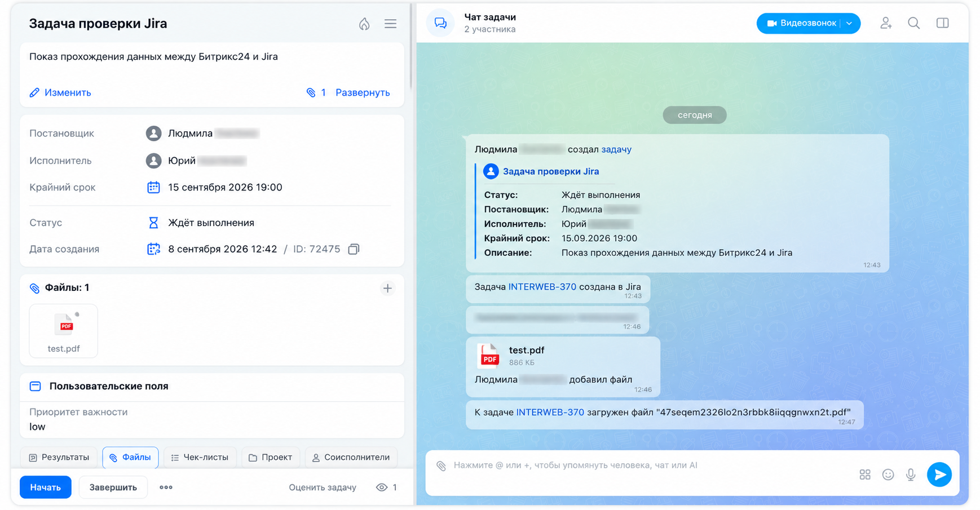Mark task as important with flame icon
The image size is (980, 510).
point(364,24)
